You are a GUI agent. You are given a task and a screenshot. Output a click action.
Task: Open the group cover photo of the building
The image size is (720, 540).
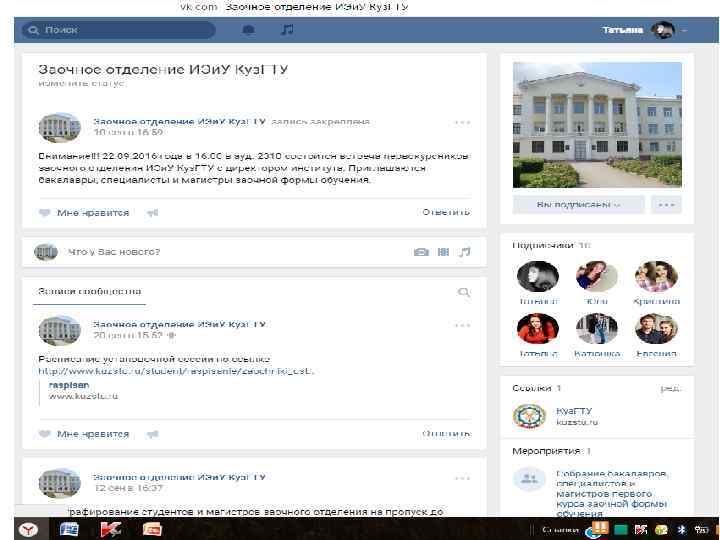(x=597, y=124)
